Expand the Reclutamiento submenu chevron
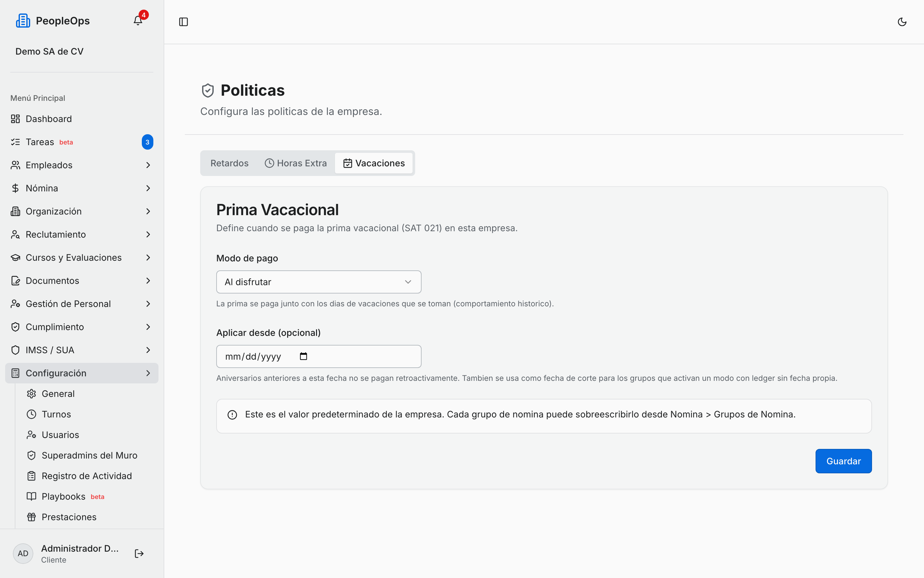The width and height of the screenshot is (924, 578). [148, 234]
